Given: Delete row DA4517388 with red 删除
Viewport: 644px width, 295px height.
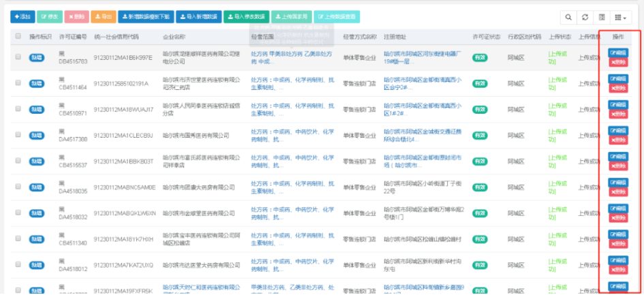Looking at the screenshot, I should click(x=618, y=140).
